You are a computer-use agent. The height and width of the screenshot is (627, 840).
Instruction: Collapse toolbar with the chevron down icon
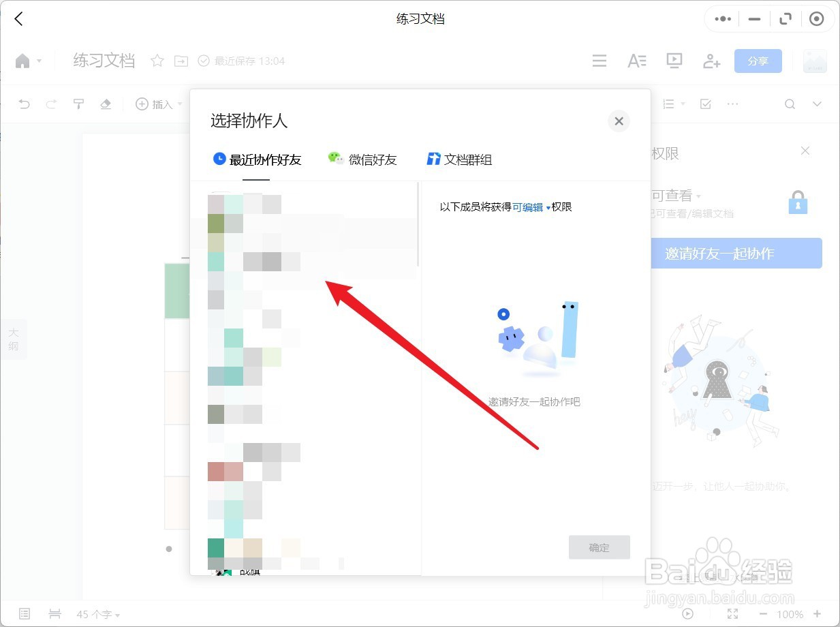(x=817, y=104)
